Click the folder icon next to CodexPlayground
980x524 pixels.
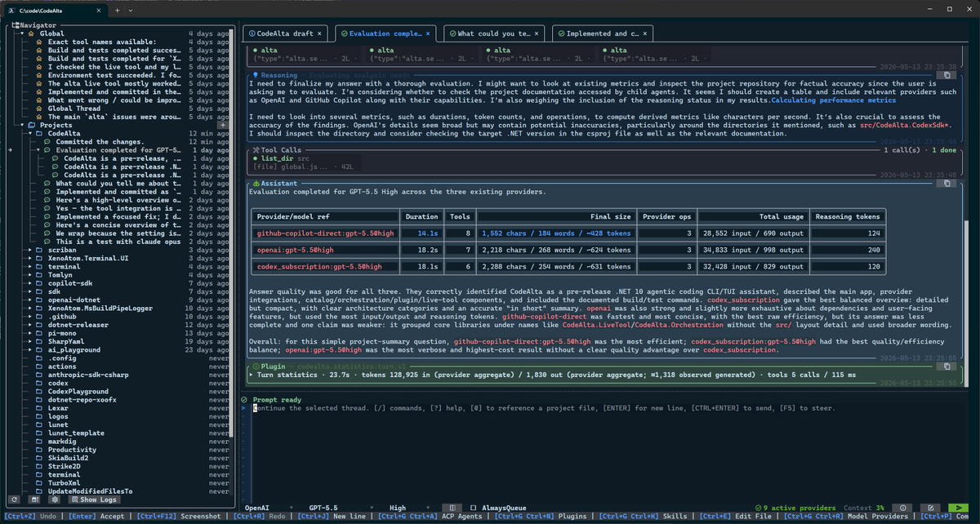[x=38, y=391]
